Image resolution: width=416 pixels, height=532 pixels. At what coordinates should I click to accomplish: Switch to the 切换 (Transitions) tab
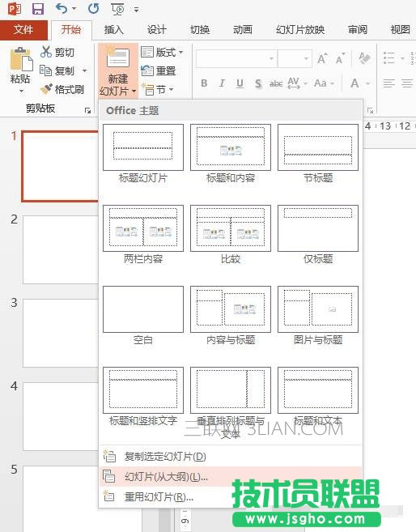pyautogui.click(x=200, y=30)
